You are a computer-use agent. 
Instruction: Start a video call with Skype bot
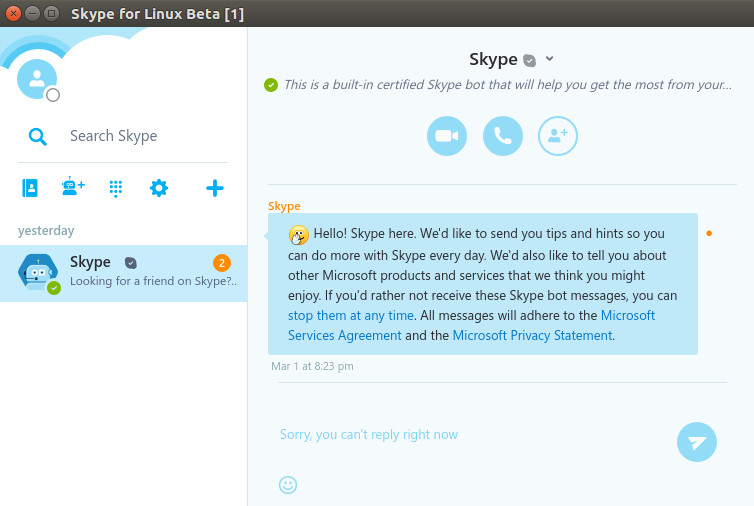447,136
